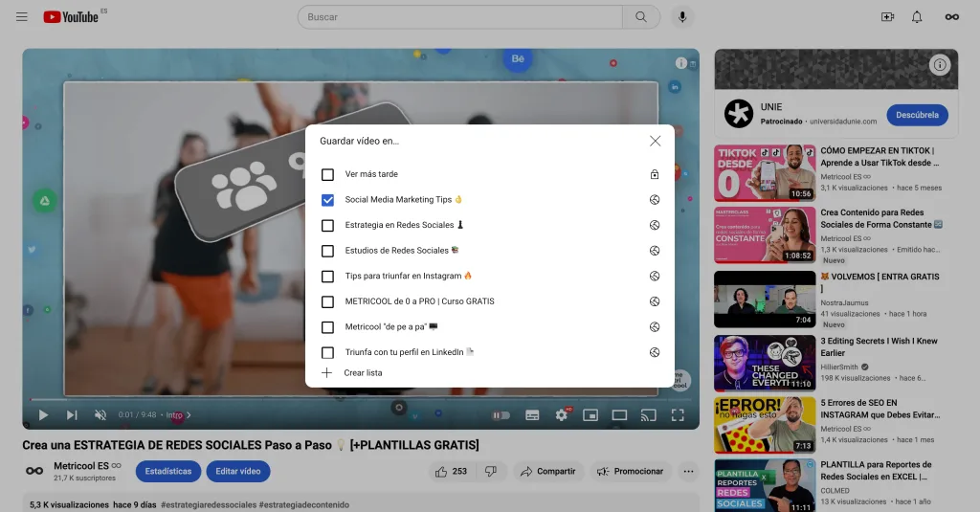
Task: Open the notifications bell
Action: pyautogui.click(x=916, y=17)
